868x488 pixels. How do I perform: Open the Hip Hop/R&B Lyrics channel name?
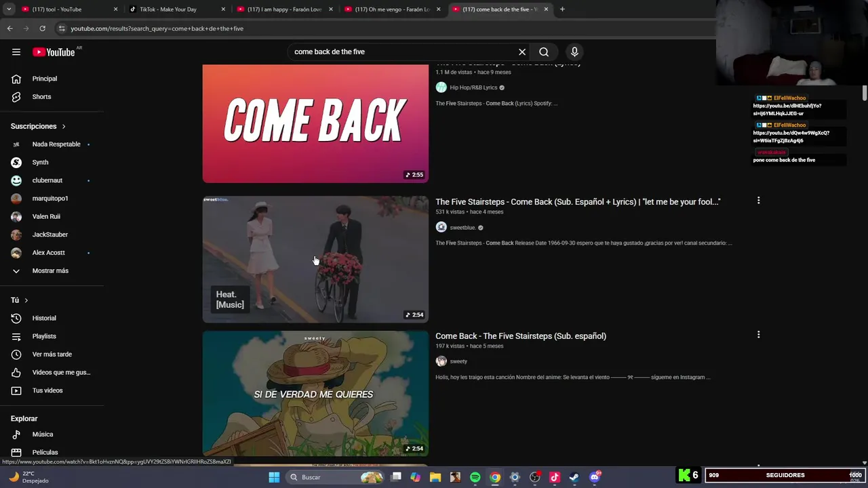473,87
